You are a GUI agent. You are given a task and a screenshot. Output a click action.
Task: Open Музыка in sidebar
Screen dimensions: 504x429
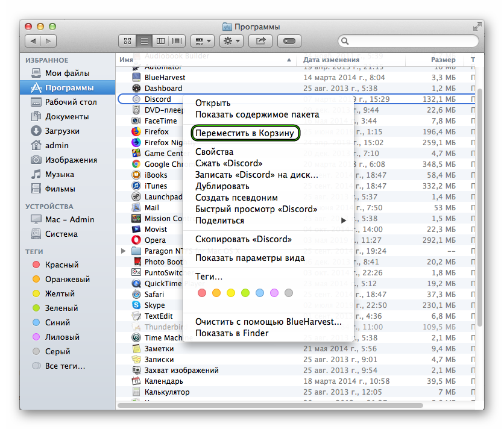pos(67,175)
